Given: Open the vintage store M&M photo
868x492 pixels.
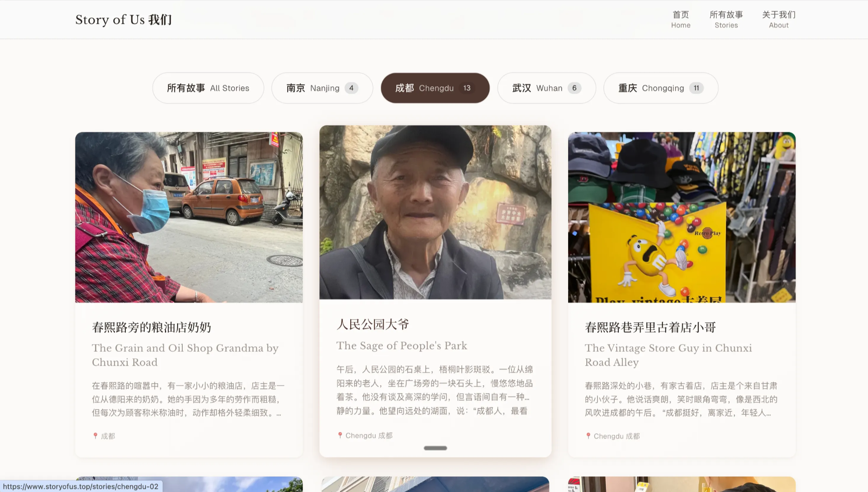Looking at the screenshot, I should coord(681,217).
